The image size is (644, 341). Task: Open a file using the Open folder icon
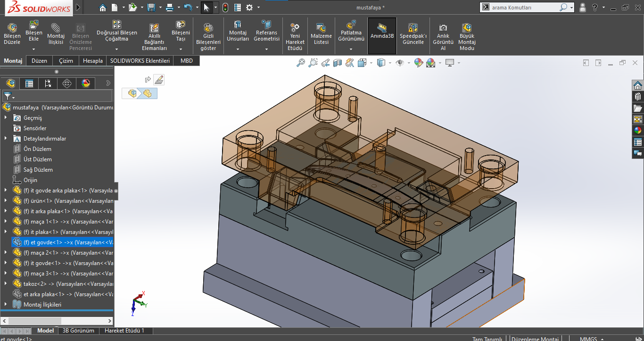tap(133, 8)
